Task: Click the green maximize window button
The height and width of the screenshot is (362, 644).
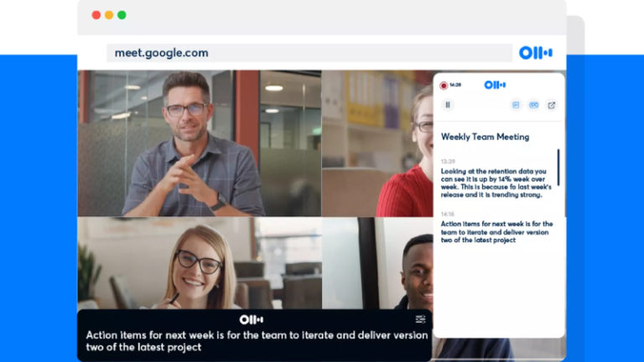Action: click(122, 15)
